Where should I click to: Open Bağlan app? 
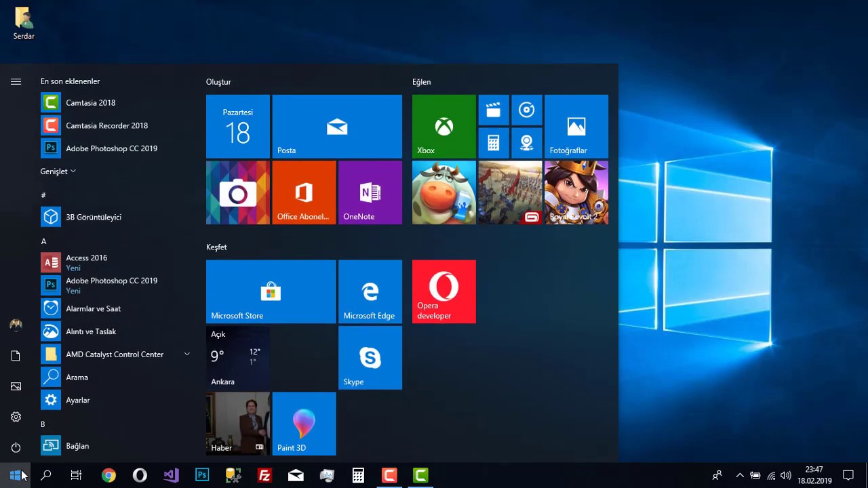pyautogui.click(x=115, y=446)
